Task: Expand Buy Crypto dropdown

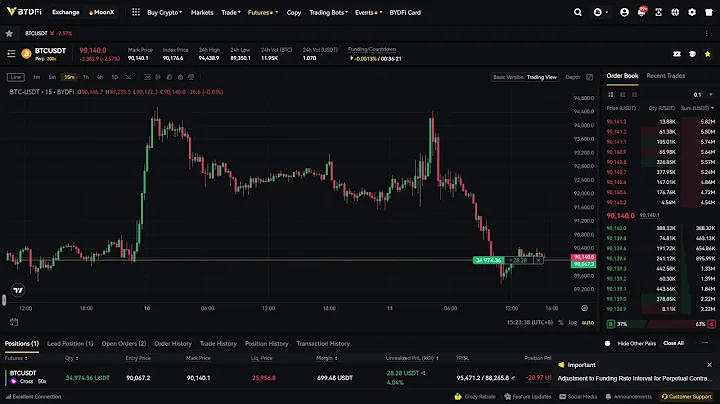Action: click(x=164, y=12)
